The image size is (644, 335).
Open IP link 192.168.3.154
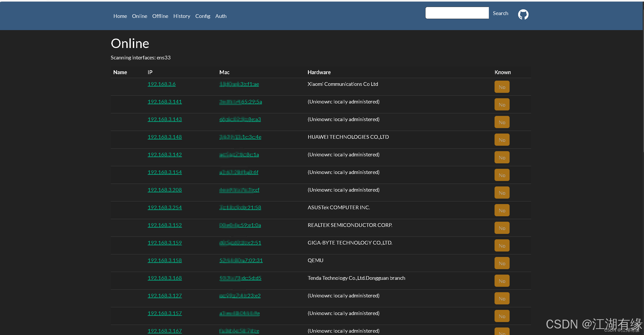[x=165, y=172]
